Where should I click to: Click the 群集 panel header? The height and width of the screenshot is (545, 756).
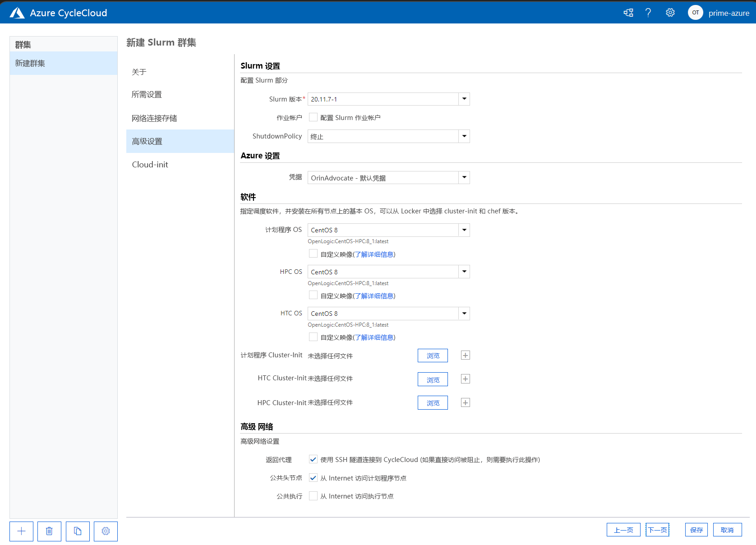(x=64, y=44)
